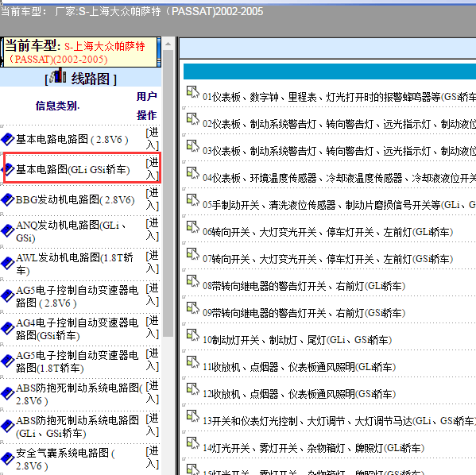Click 用户操作 column header

(147, 106)
